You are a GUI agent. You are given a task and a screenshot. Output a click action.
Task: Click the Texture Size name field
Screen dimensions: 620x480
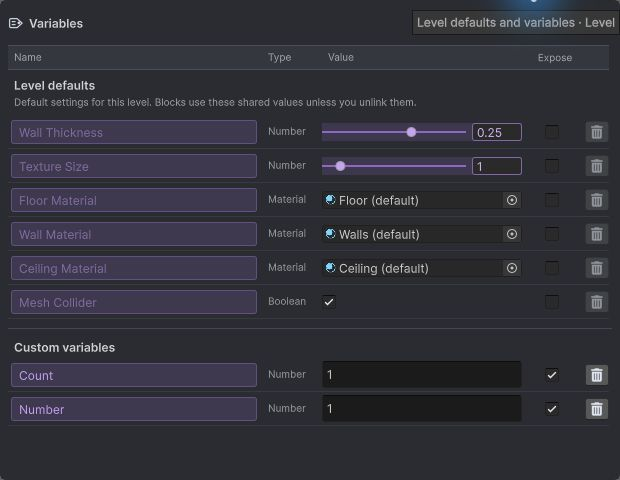[134, 166]
